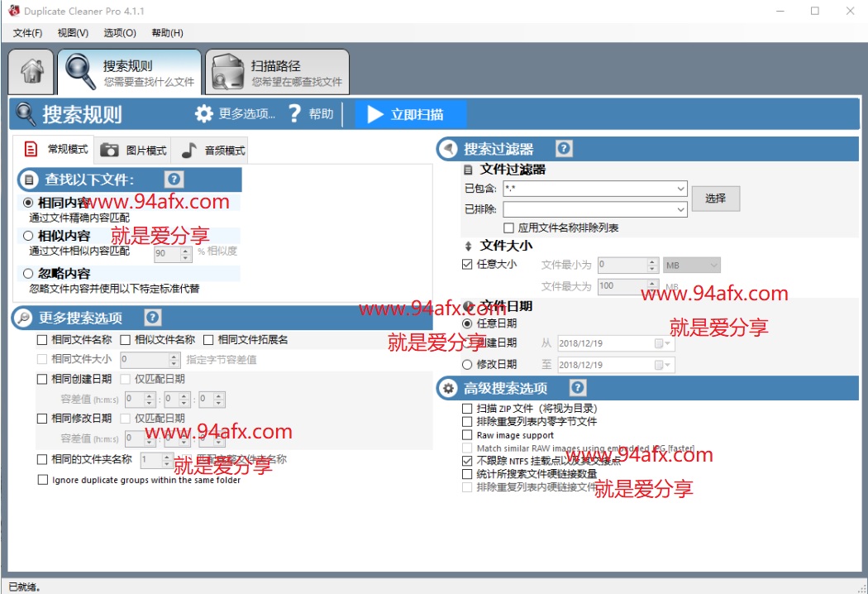Click the 查找以下文件 header list icon
Screen dimensions: 868x594
(29, 180)
